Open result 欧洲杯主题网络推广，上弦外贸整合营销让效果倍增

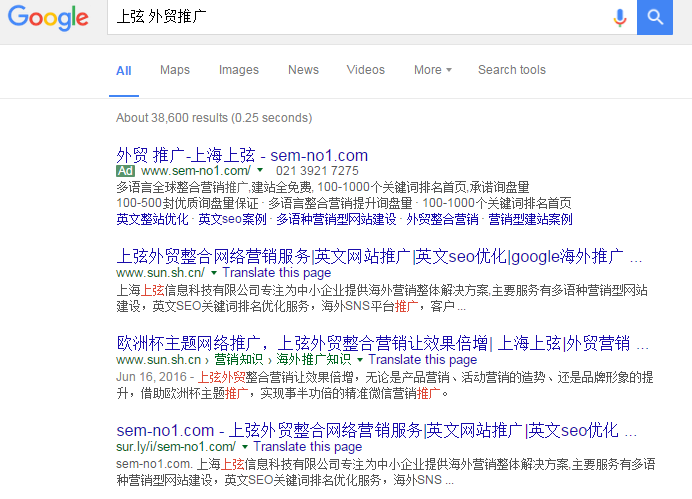pos(382,343)
